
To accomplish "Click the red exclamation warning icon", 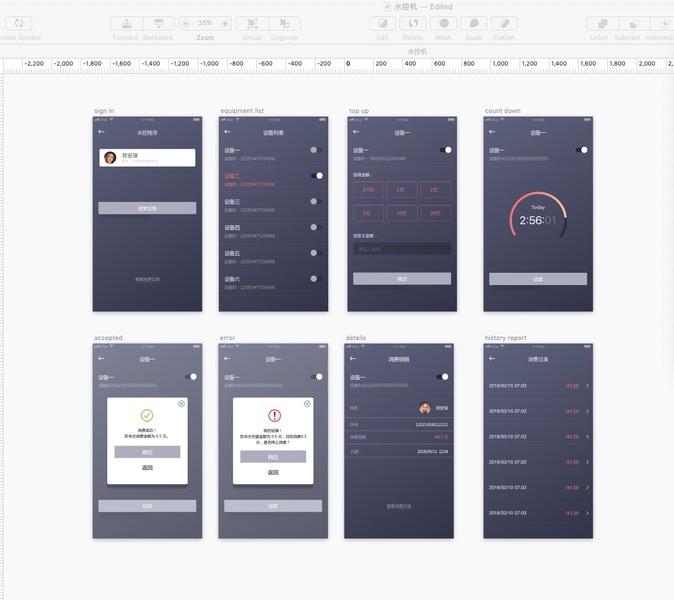I will coord(275,415).
